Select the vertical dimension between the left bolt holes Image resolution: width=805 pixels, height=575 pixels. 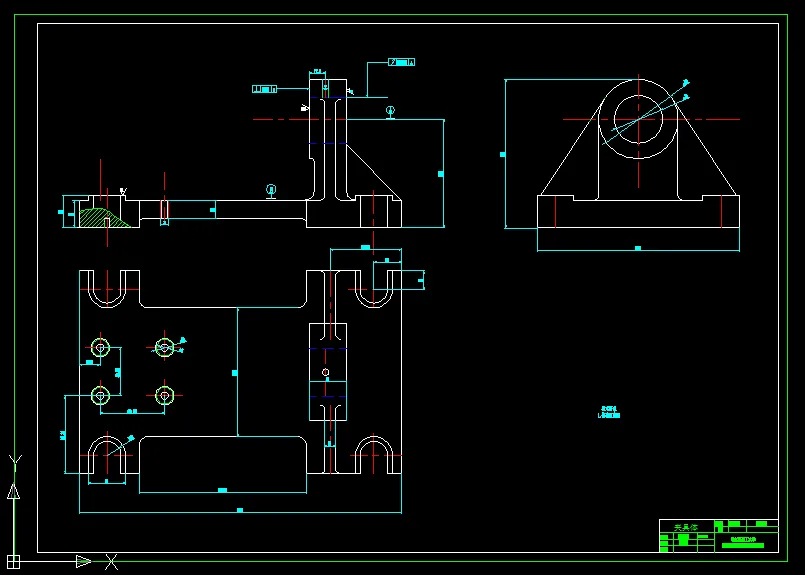click(x=118, y=372)
